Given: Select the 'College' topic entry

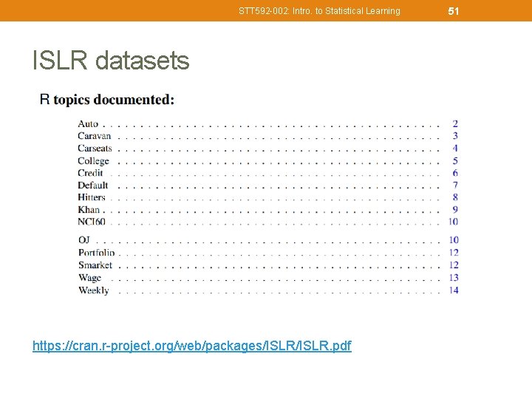Looking at the screenshot, I should point(93,161).
